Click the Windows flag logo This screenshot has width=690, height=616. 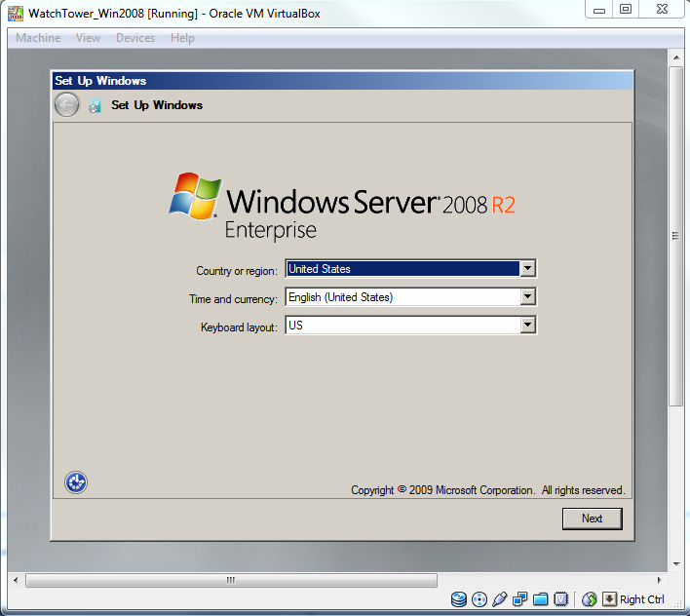pos(195,196)
